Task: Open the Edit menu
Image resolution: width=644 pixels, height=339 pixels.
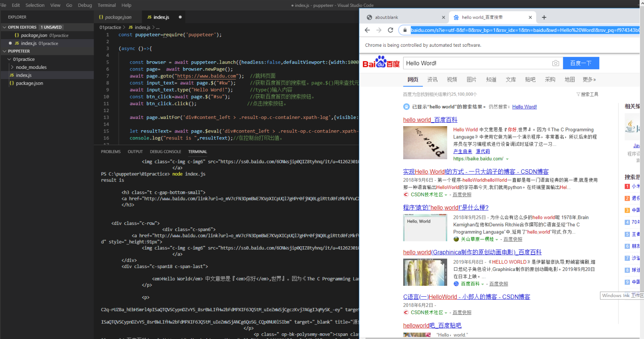Action: (x=16, y=5)
